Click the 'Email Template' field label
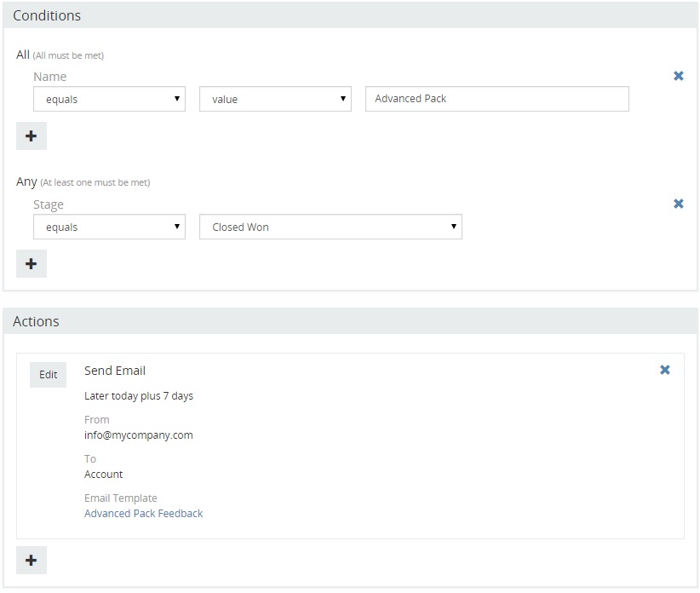 pyautogui.click(x=121, y=498)
